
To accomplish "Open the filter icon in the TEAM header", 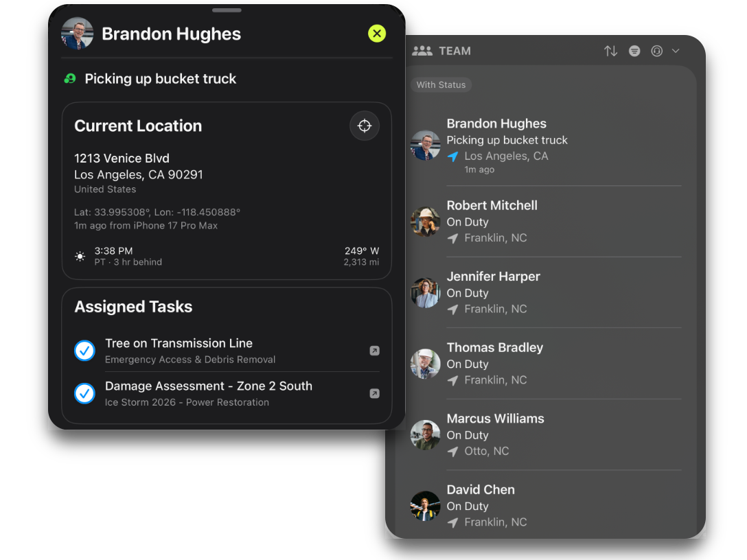I will click(x=634, y=50).
